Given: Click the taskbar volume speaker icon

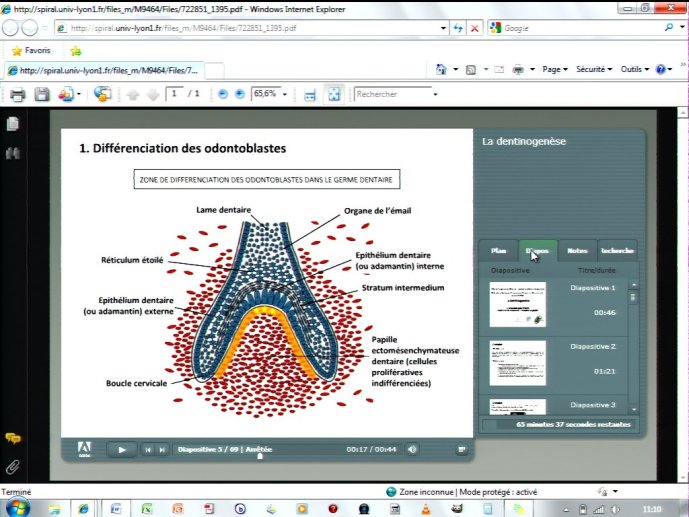Looking at the screenshot, I should (615, 510).
